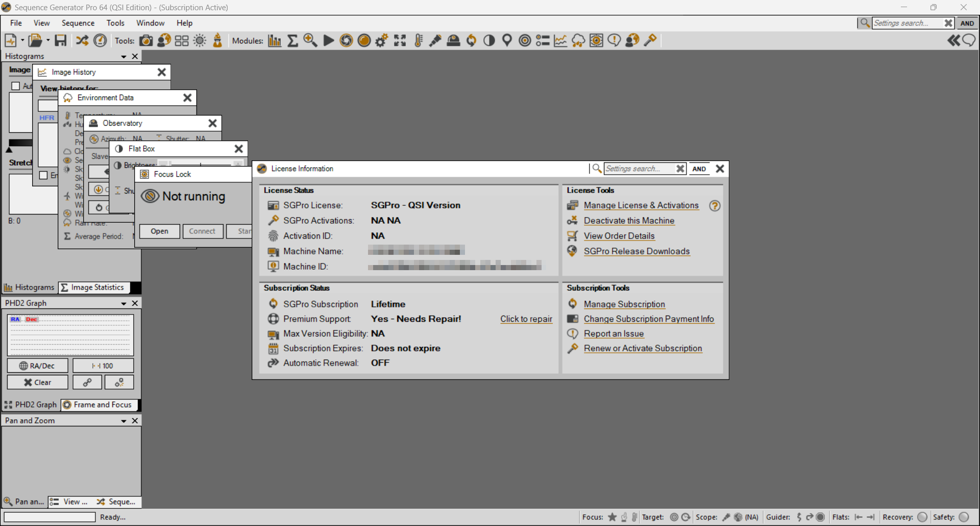Image resolution: width=980 pixels, height=526 pixels.
Task: Click Renew or Activate Subscription link
Action: 643,348
